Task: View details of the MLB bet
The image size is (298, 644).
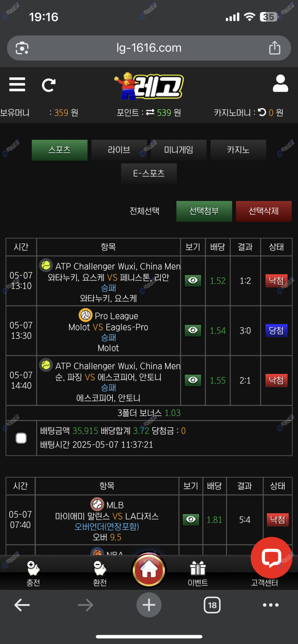Action: tap(191, 520)
